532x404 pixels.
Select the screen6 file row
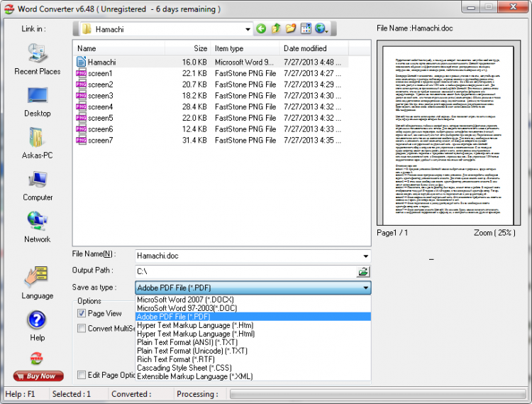pos(212,129)
